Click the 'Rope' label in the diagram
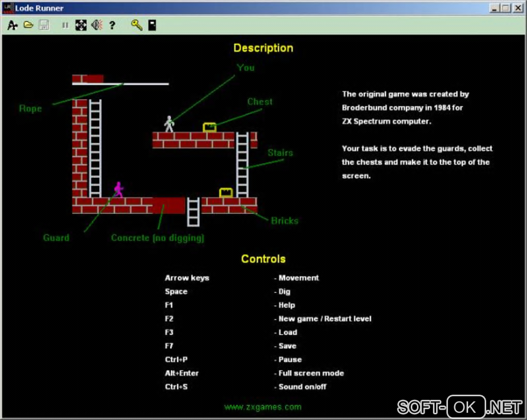Screen dimensions: 527x420 (x=30, y=108)
